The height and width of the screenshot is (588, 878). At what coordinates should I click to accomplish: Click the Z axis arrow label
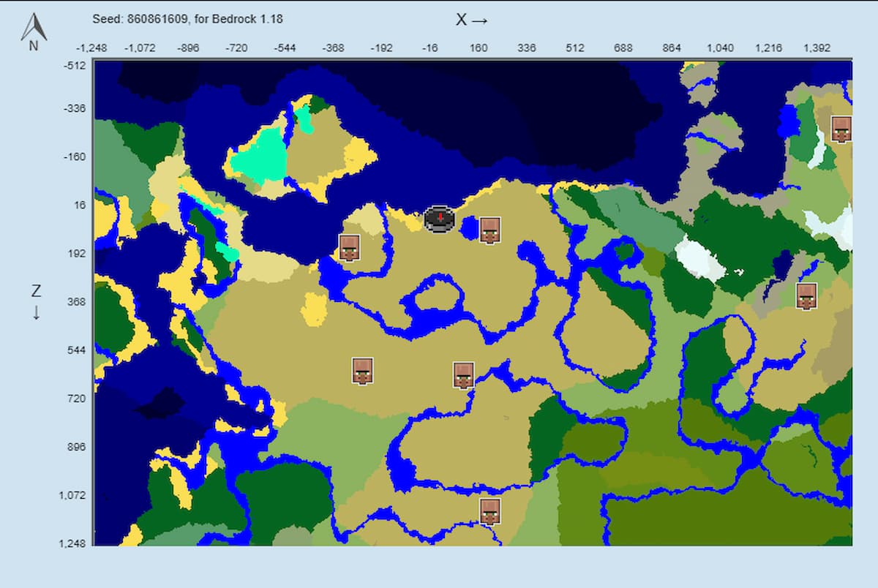[x=36, y=301]
